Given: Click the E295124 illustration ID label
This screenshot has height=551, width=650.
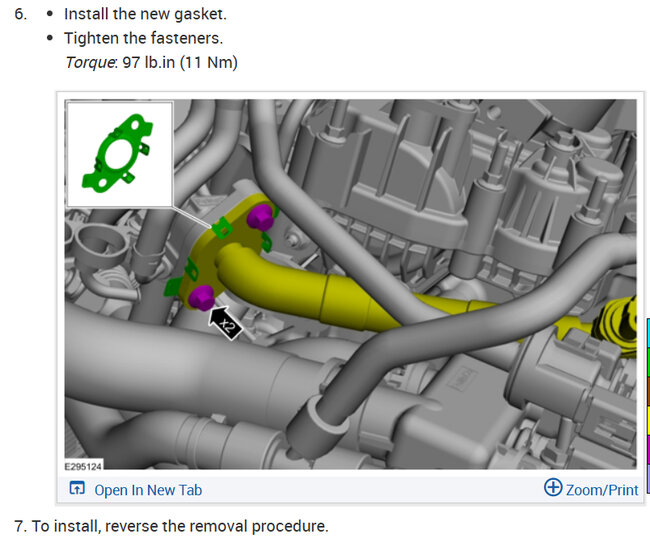Looking at the screenshot, I should 83,466.
